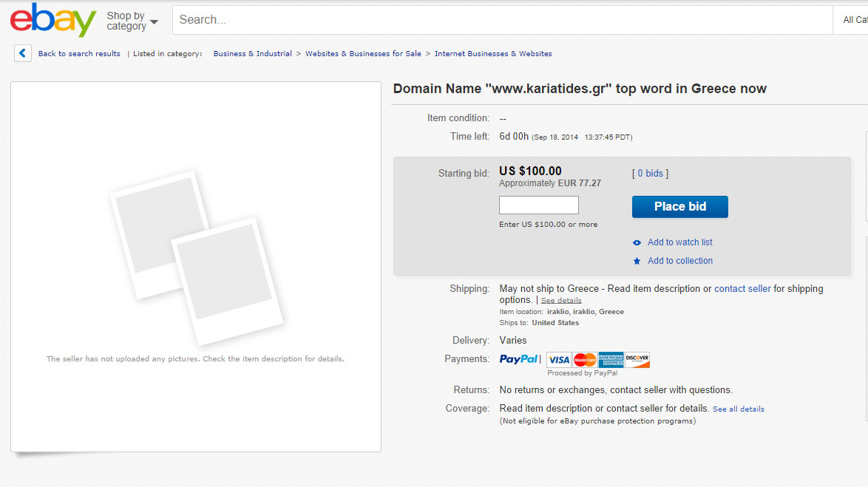Click the eBay logo

[x=53, y=20]
